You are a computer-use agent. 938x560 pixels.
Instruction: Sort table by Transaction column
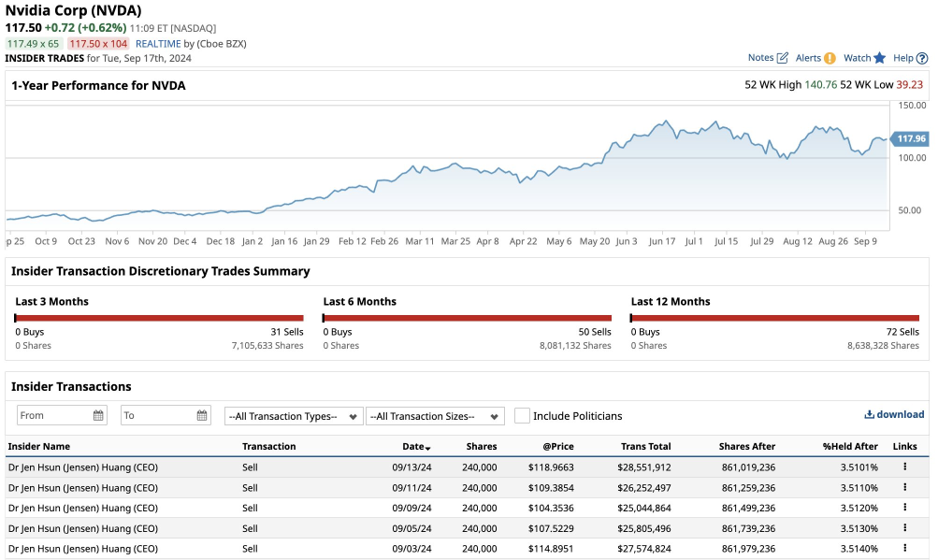click(x=269, y=446)
